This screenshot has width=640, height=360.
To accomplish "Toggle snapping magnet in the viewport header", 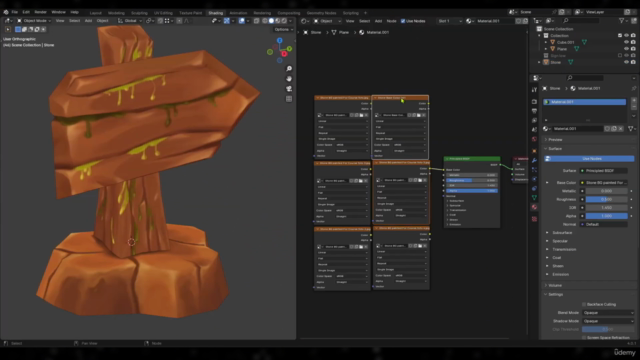I will click(x=160, y=21).
